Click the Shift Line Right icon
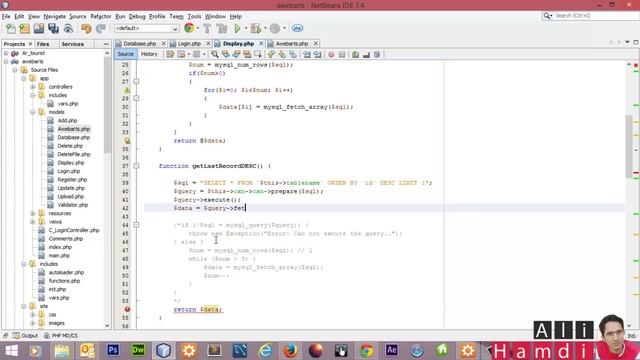The width and height of the screenshot is (640, 360). [x=318, y=54]
